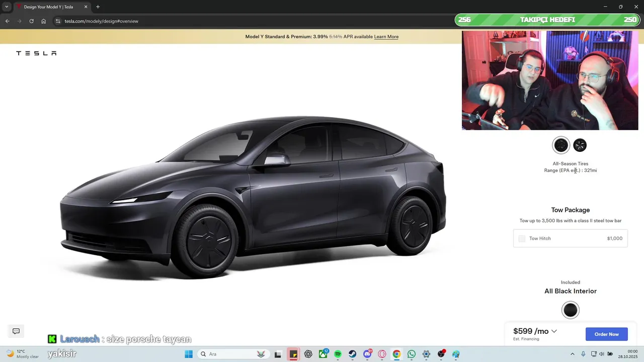Expand the $599 /mo financing dropdown
644x362 pixels.
click(x=535, y=331)
